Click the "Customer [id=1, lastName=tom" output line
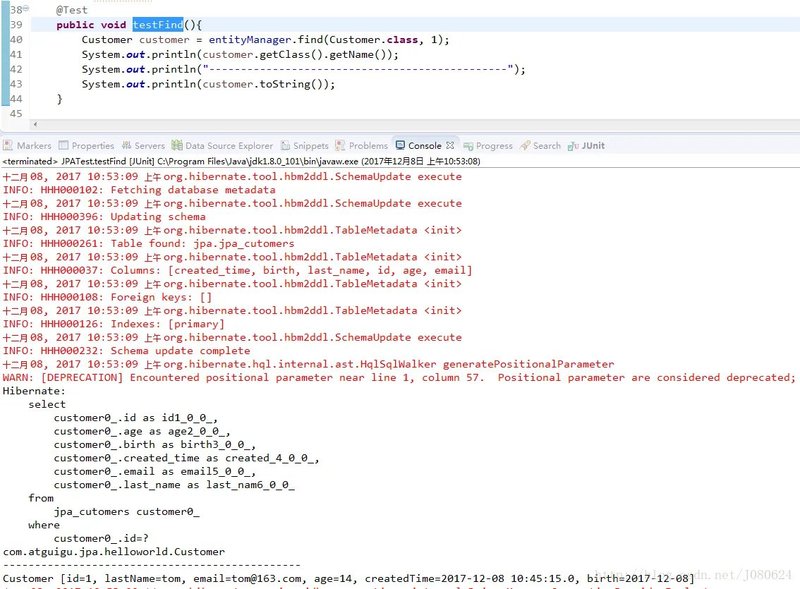The width and height of the screenshot is (800, 589). (x=348, y=578)
